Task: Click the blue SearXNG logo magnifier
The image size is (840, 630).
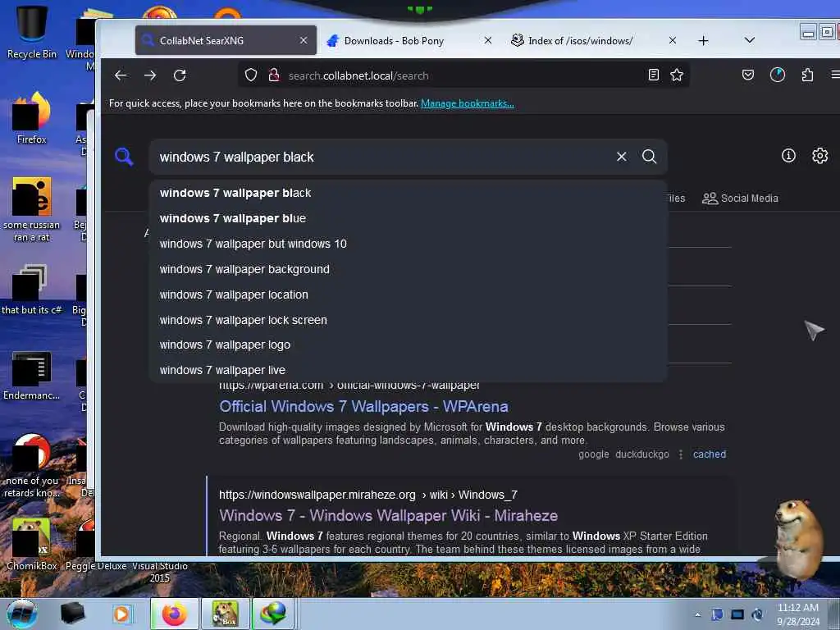Action: pos(124,157)
